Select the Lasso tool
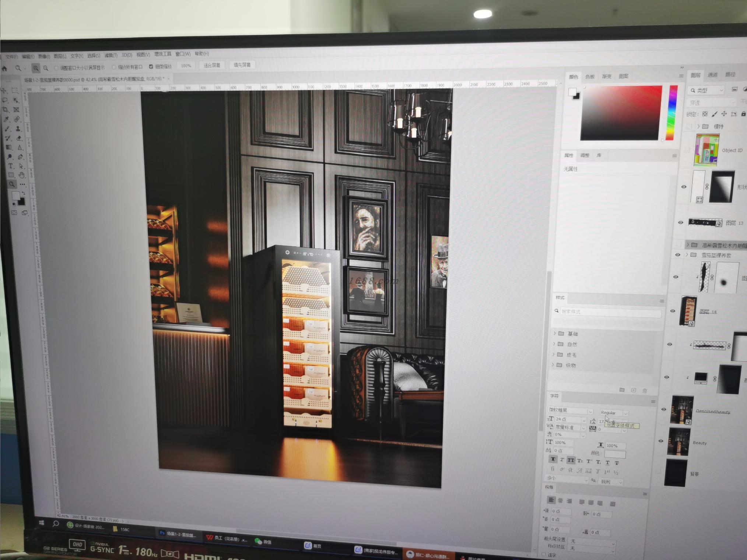The width and height of the screenshot is (747, 560). pos(5,100)
